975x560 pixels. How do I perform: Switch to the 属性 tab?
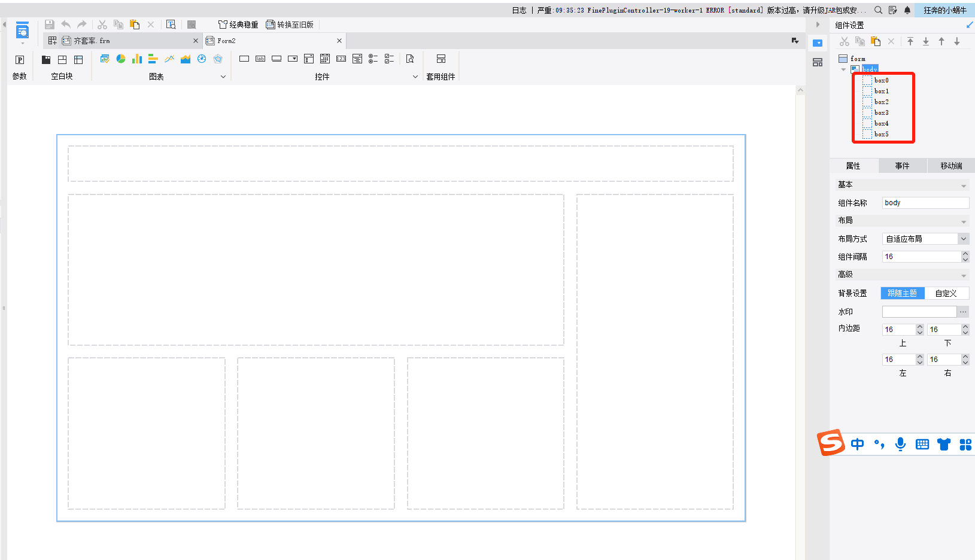click(x=853, y=166)
